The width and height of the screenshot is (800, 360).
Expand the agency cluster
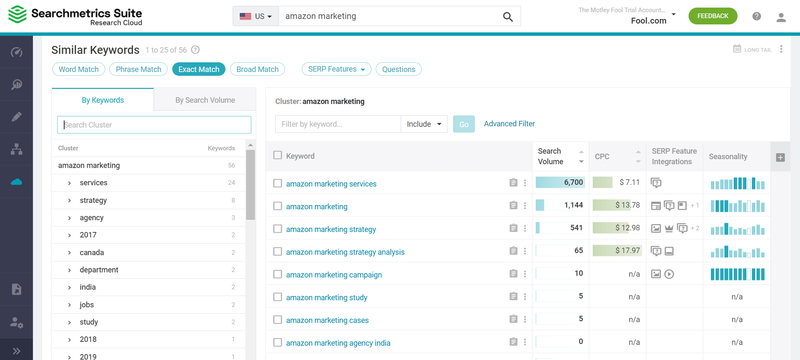coord(69,218)
